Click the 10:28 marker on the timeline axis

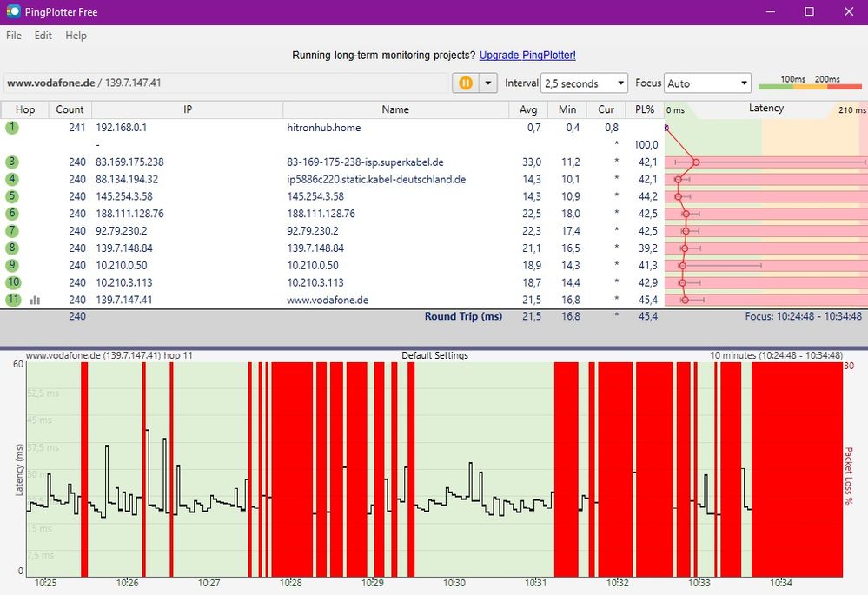click(x=290, y=583)
